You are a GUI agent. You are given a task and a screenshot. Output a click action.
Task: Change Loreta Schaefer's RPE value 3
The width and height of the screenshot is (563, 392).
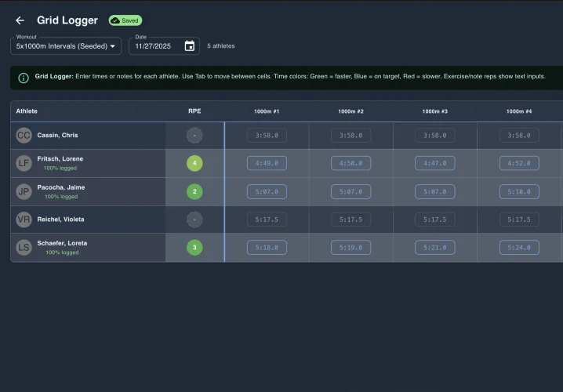(x=194, y=247)
